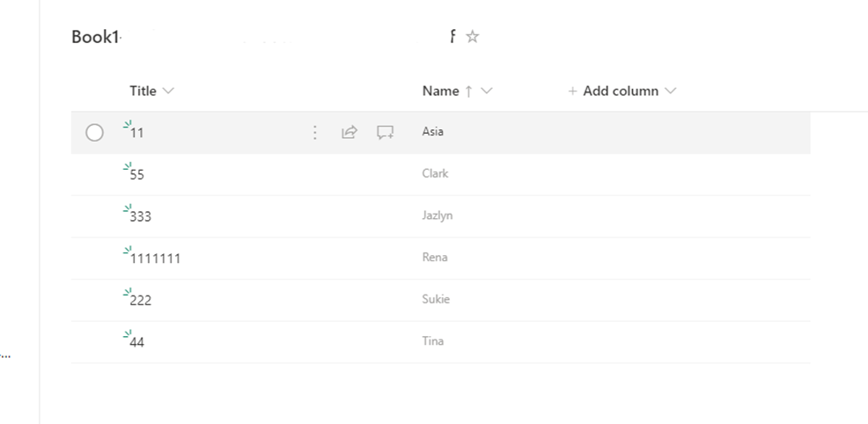Open the three-dot actions menu for item 11

(x=314, y=133)
